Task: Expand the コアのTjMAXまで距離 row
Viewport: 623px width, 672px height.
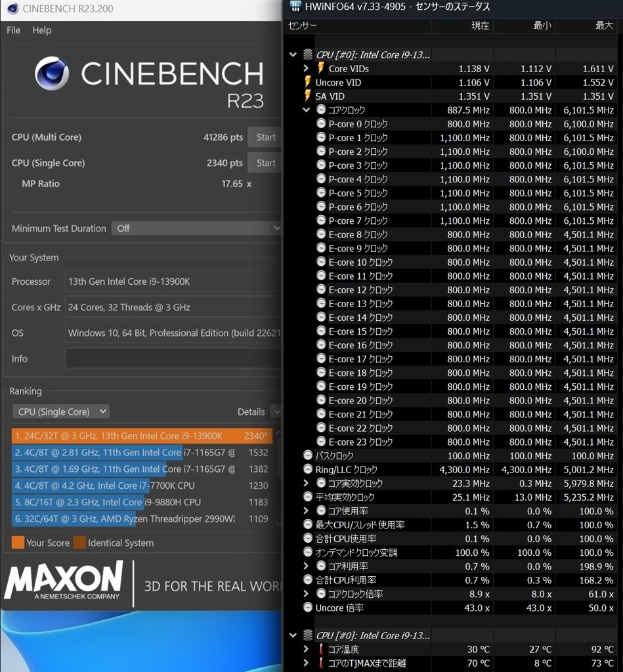Action: (x=306, y=663)
